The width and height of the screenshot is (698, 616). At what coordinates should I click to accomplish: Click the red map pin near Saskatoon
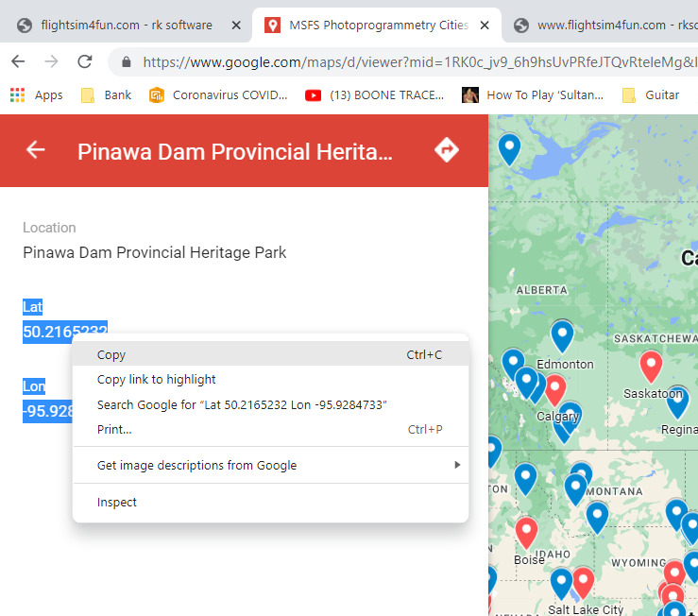click(x=651, y=364)
